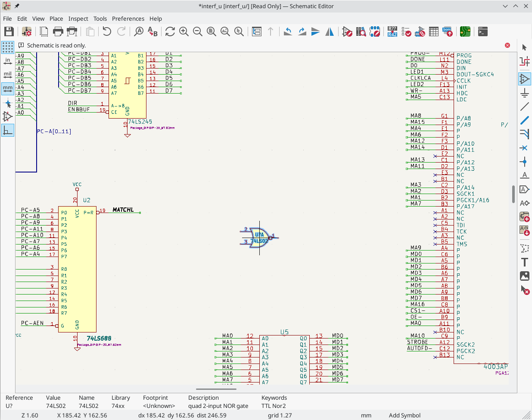This screenshot has height=420, width=532.
Task: Generate a bill of materials
Action: 447,31
